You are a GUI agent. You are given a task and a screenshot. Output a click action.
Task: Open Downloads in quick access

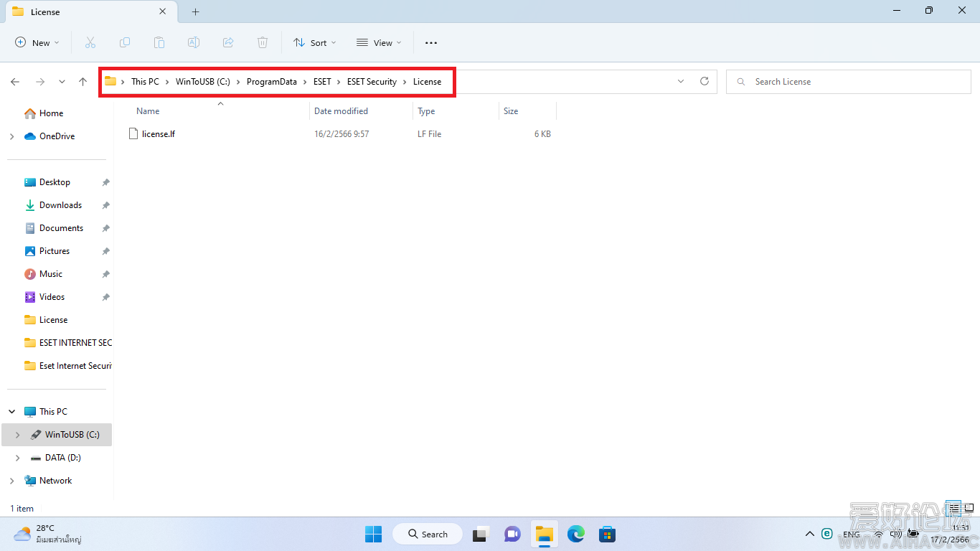60,205
